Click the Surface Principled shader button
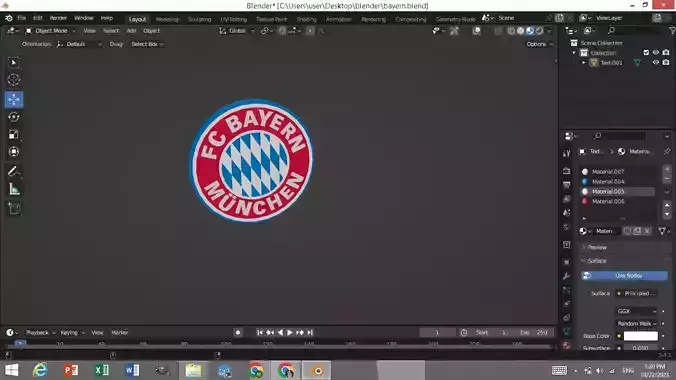 (x=636, y=293)
